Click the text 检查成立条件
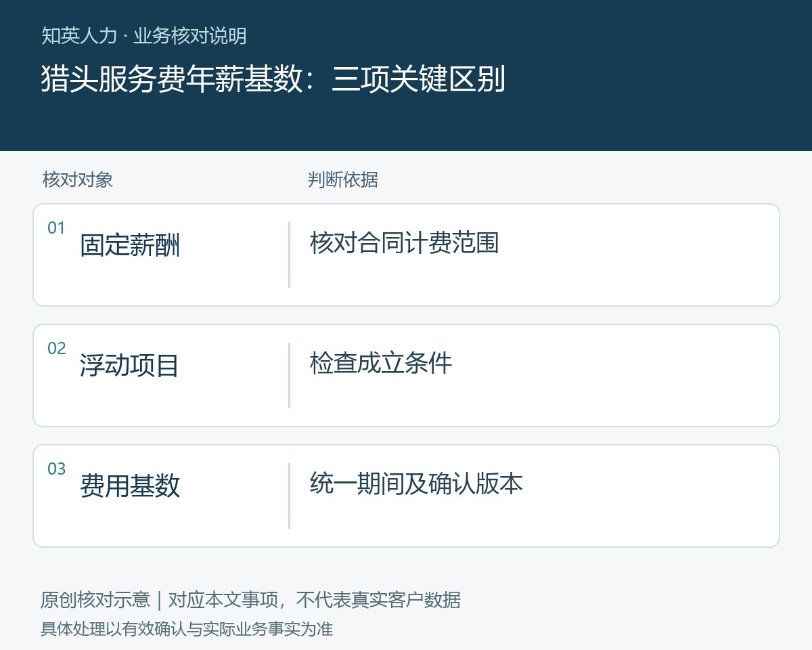The image size is (812, 650). click(381, 363)
